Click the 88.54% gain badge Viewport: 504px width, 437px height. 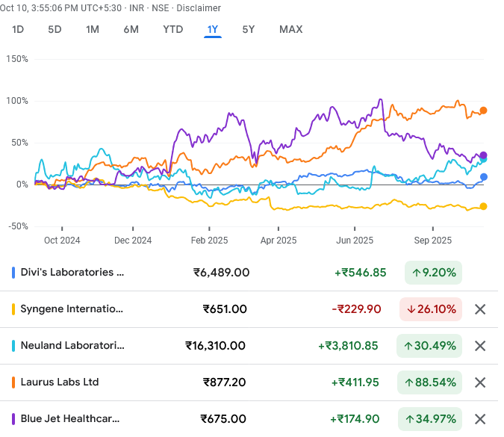[x=429, y=382]
